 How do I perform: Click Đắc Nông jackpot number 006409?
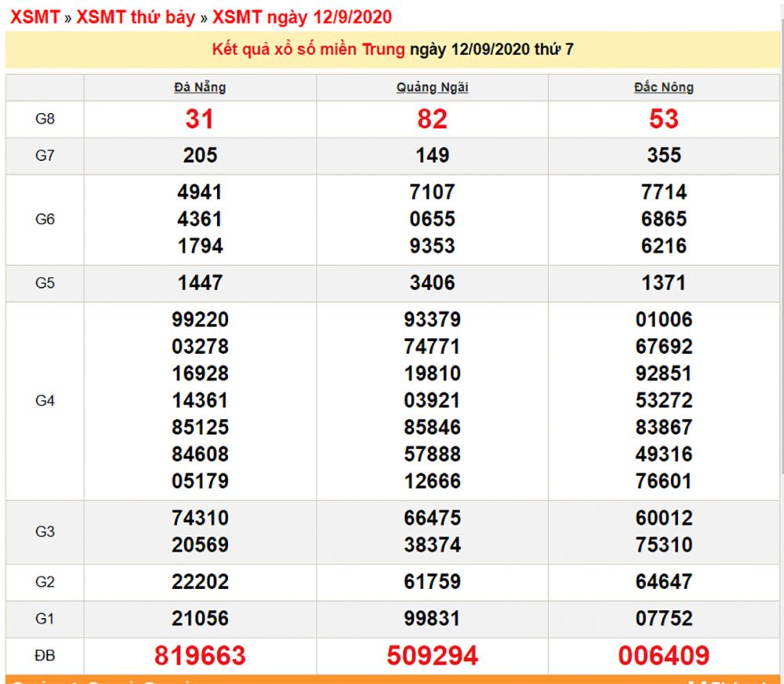point(662,653)
